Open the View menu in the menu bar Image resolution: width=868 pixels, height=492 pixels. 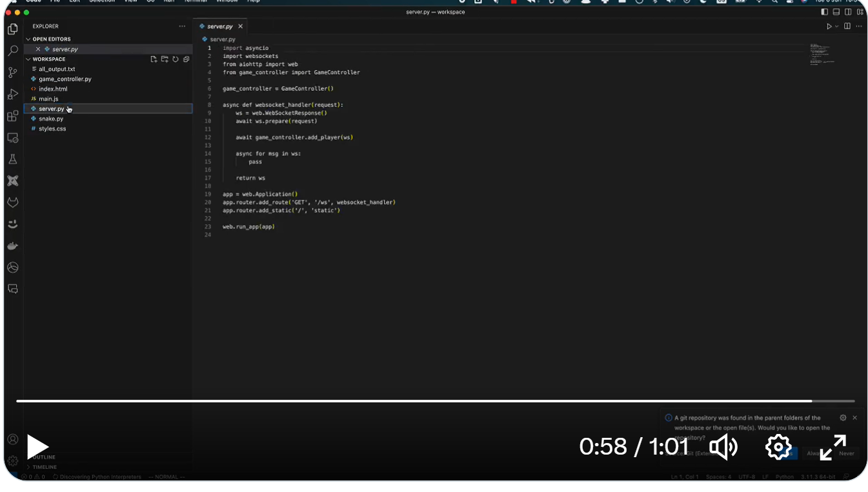[x=131, y=2]
